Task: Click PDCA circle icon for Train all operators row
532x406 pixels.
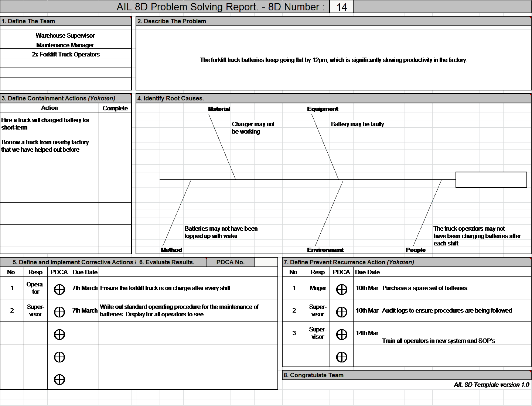Action: (x=342, y=335)
